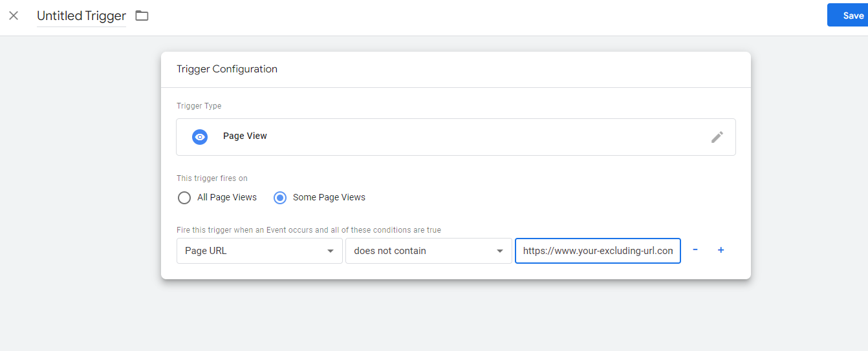This screenshot has width=868, height=351.
Task: Click the arrow on the 'does not contain' dropdown
Action: tap(499, 251)
